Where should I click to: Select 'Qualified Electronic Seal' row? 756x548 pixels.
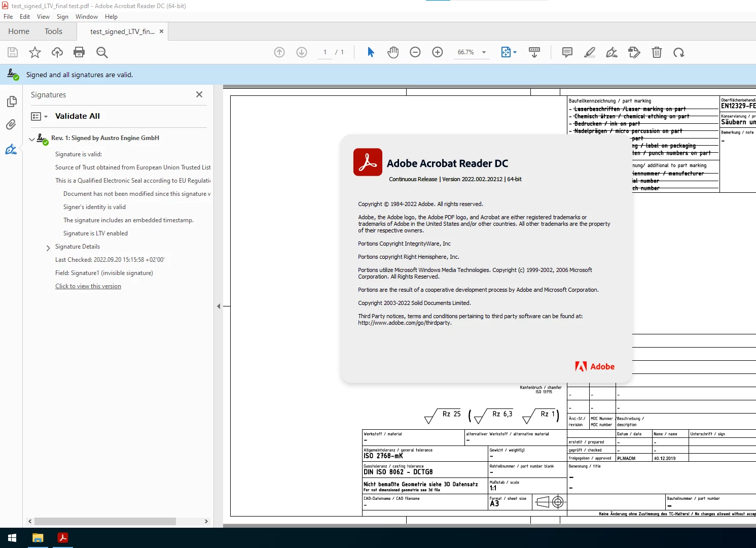[x=133, y=181]
